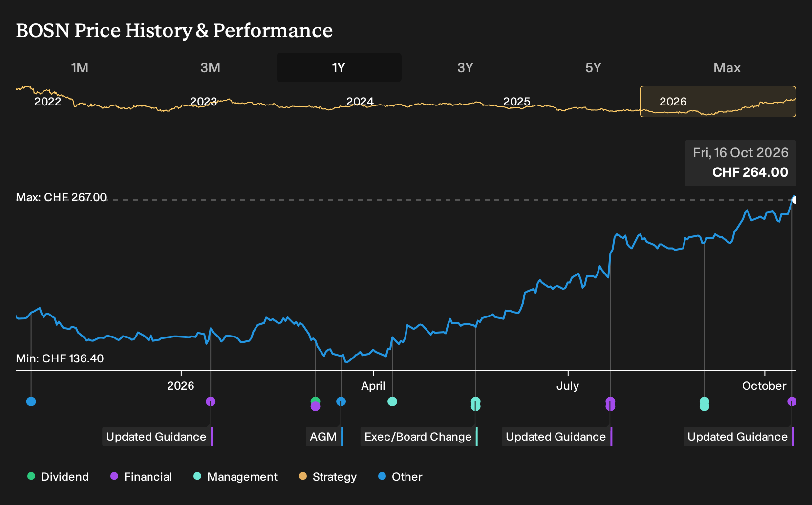812x505 pixels.
Task: Click the 2023 year on the overview chart
Action: [x=203, y=102]
